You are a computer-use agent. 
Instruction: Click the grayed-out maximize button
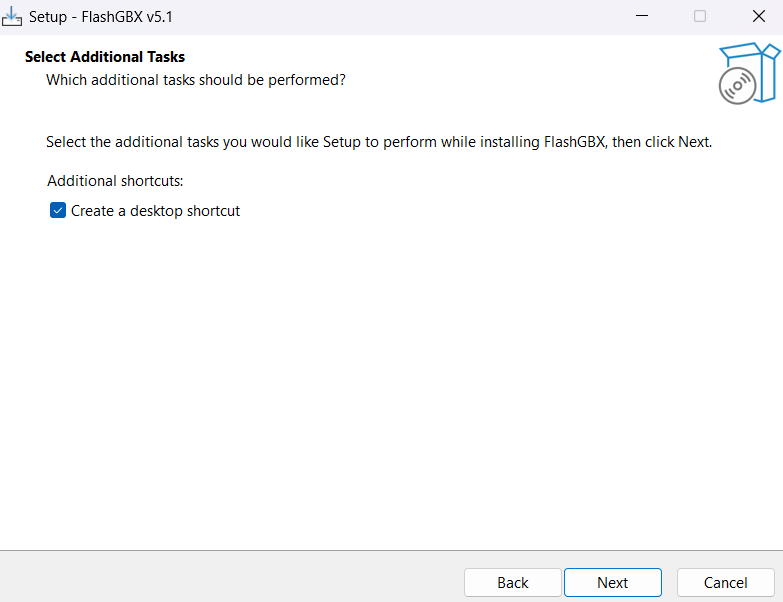700,16
